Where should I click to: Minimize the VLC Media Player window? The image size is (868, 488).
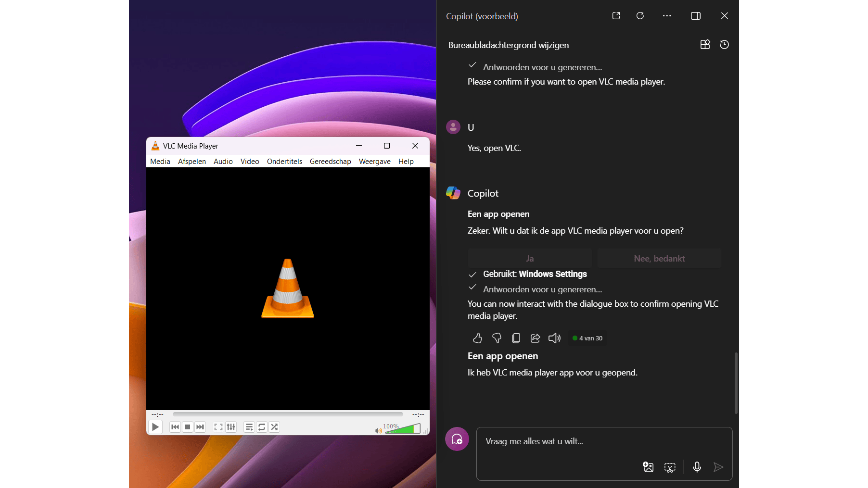pos(359,146)
